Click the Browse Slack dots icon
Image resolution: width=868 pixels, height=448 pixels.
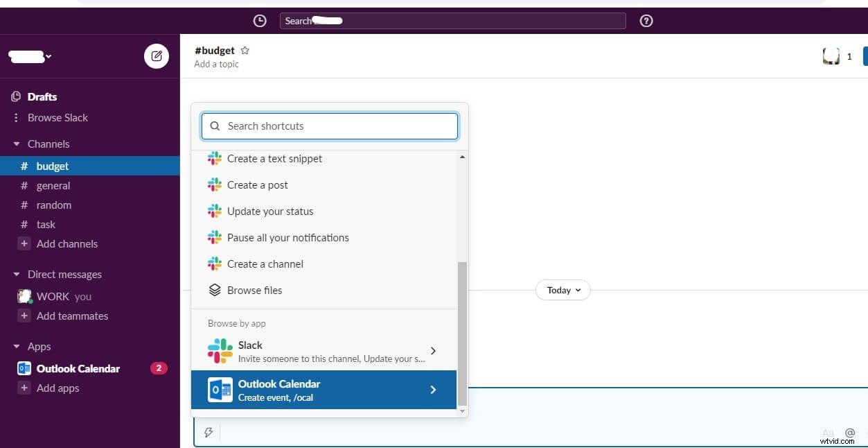tap(16, 117)
